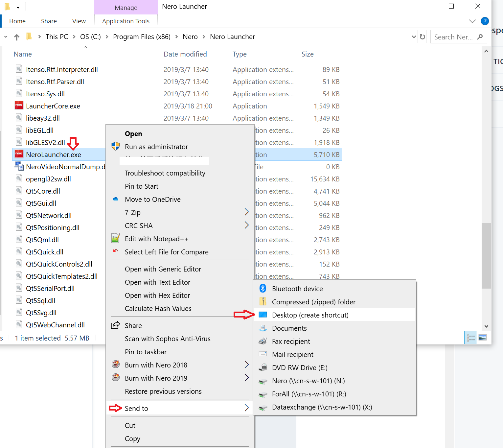The image size is (503, 448).
Task: Open the recent locations dropdown arrow
Action: (6, 37)
